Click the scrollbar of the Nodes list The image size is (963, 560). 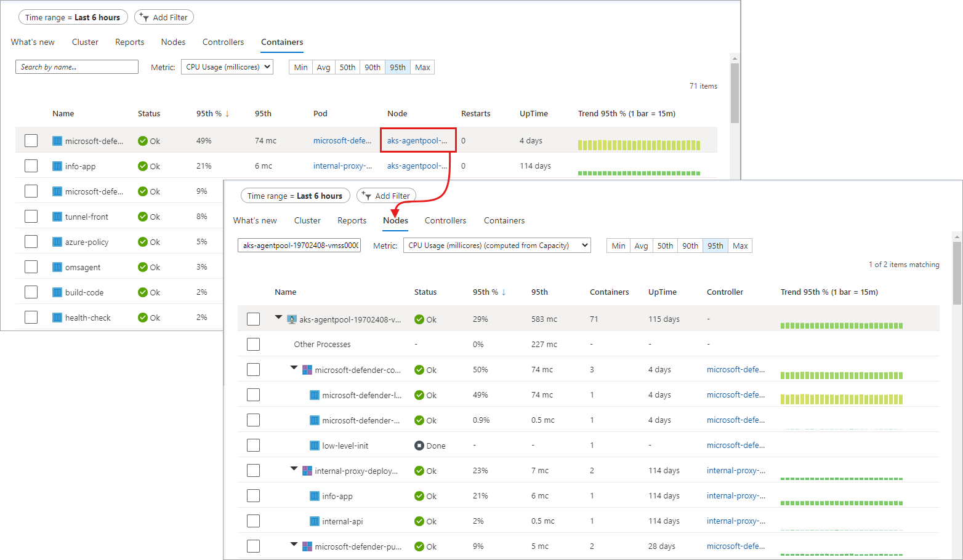click(957, 274)
